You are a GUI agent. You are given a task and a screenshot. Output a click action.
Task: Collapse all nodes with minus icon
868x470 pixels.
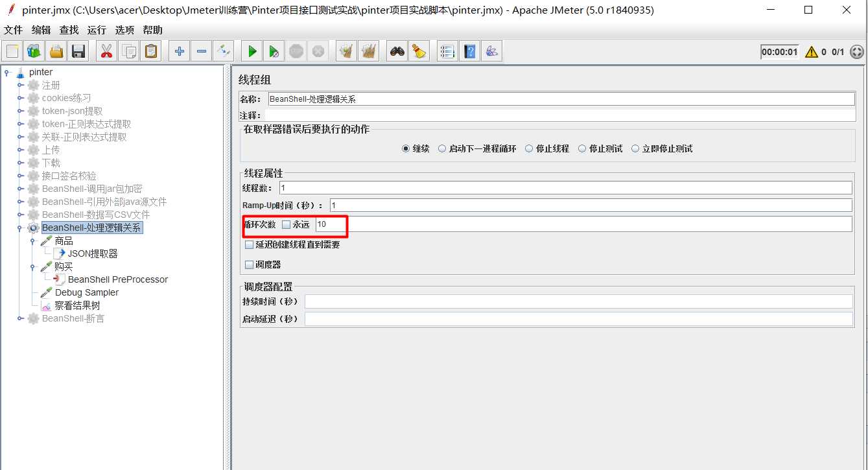tap(202, 51)
